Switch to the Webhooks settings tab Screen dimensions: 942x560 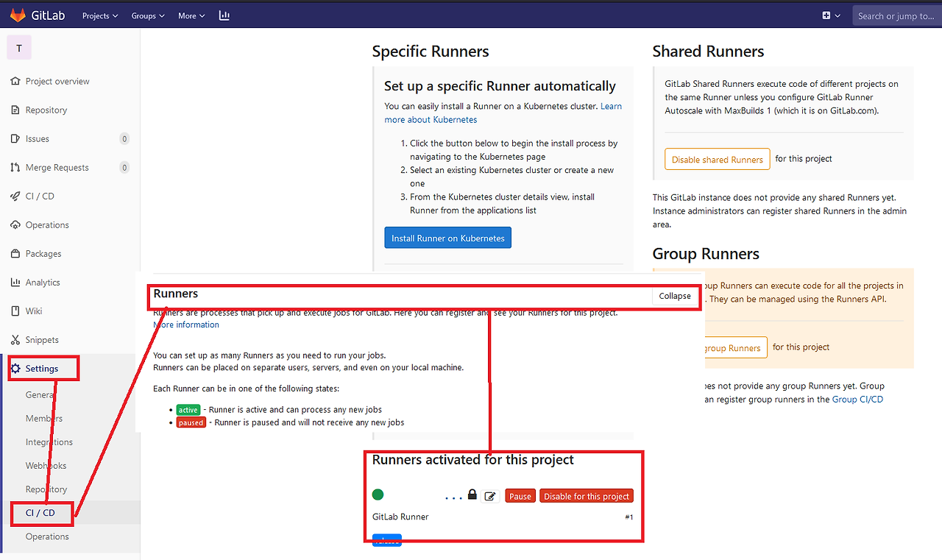coord(46,465)
